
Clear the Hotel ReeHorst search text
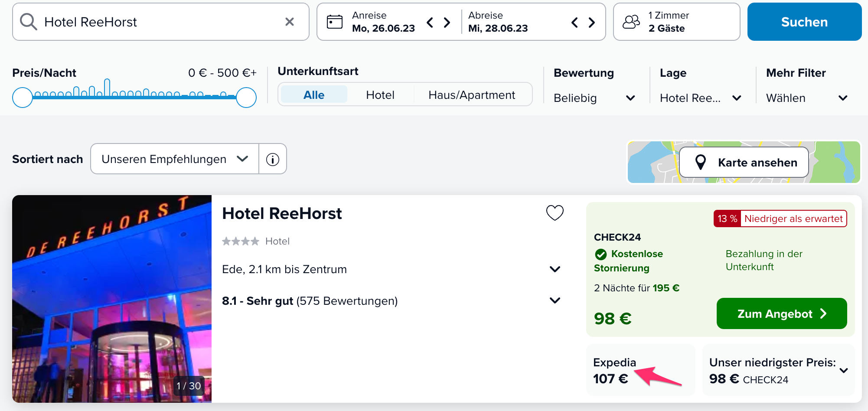[x=290, y=22]
